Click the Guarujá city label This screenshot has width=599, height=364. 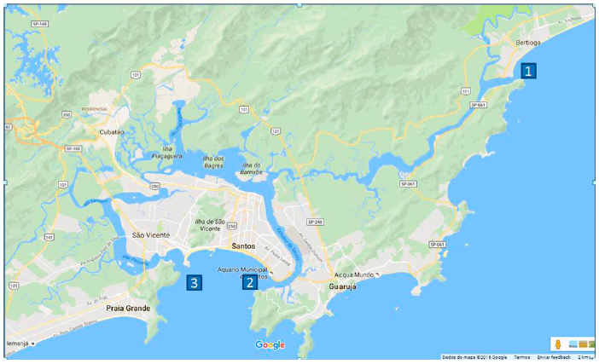343,286
